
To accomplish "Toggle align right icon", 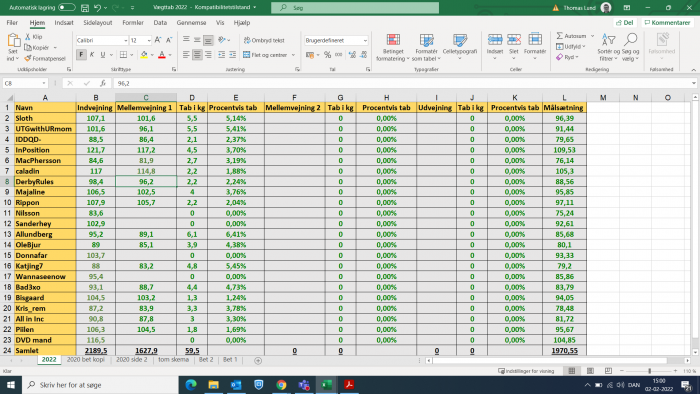I will 208,55.
